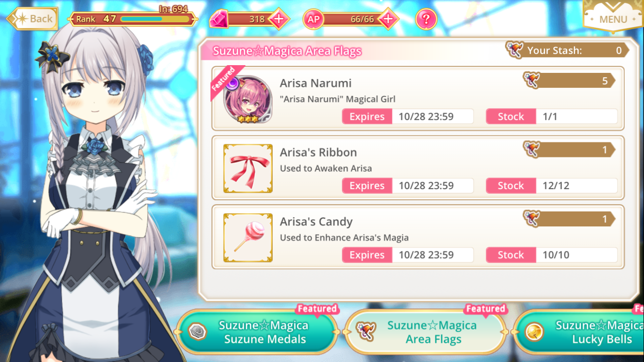The width and height of the screenshot is (644, 362).
Task: Refill AP using the plus button
Action: click(x=388, y=19)
